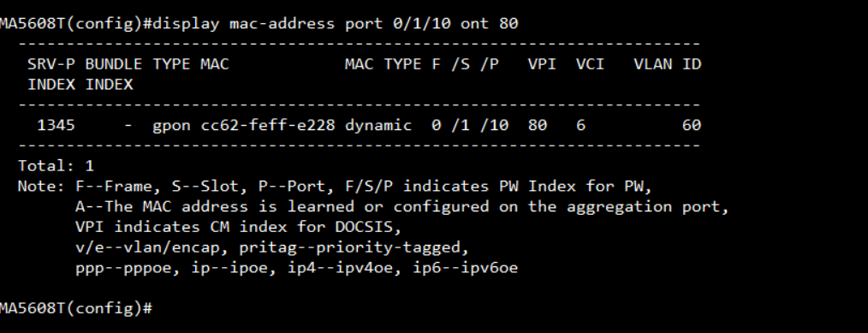868x333 pixels.
Task: Click the Note: F--Frame line
Action: [336, 187]
